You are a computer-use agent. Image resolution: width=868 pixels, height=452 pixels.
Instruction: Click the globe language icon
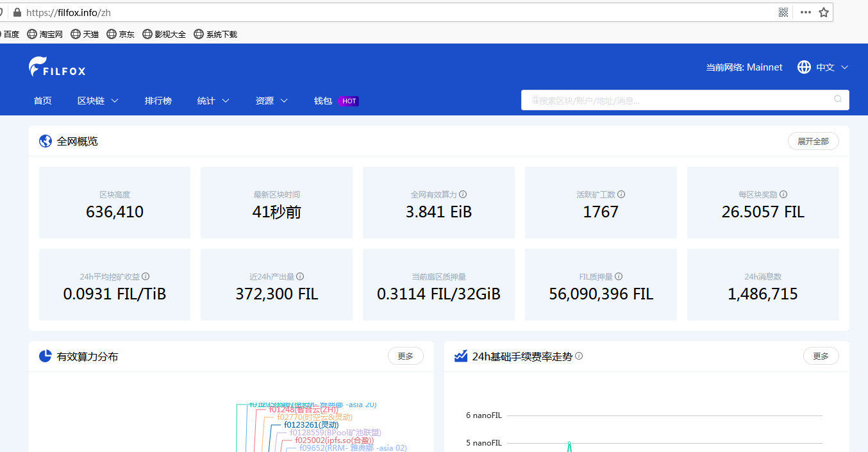click(804, 67)
